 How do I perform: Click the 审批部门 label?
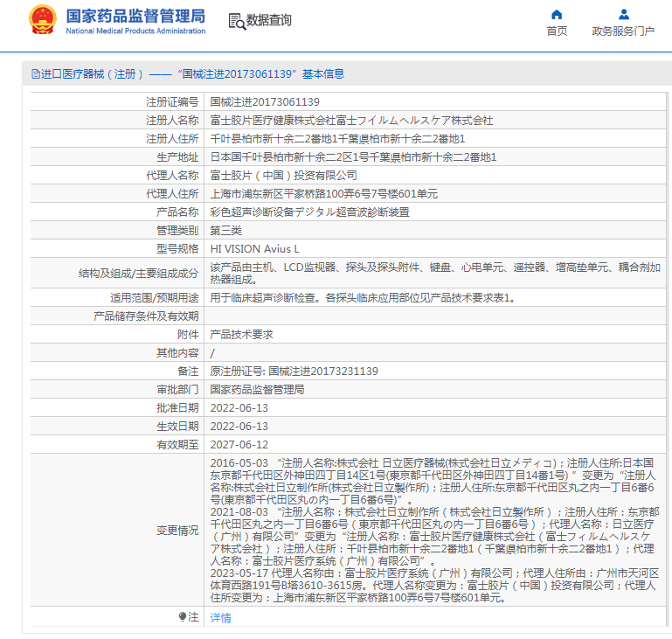(x=177, y=390)
